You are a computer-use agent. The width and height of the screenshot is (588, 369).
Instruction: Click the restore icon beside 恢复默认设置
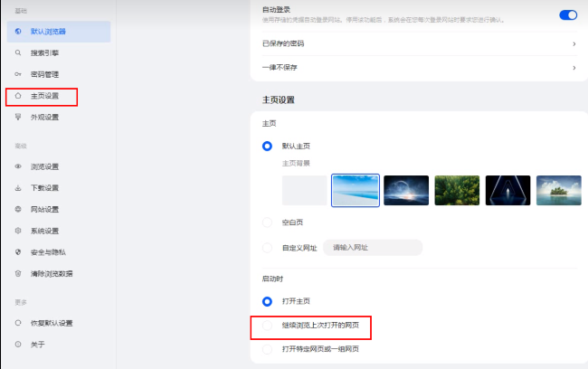18,323
